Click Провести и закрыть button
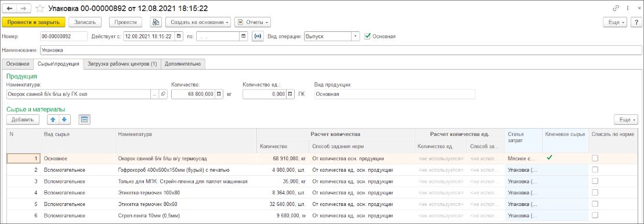This screenshot has height=224, width=644. 34,22
